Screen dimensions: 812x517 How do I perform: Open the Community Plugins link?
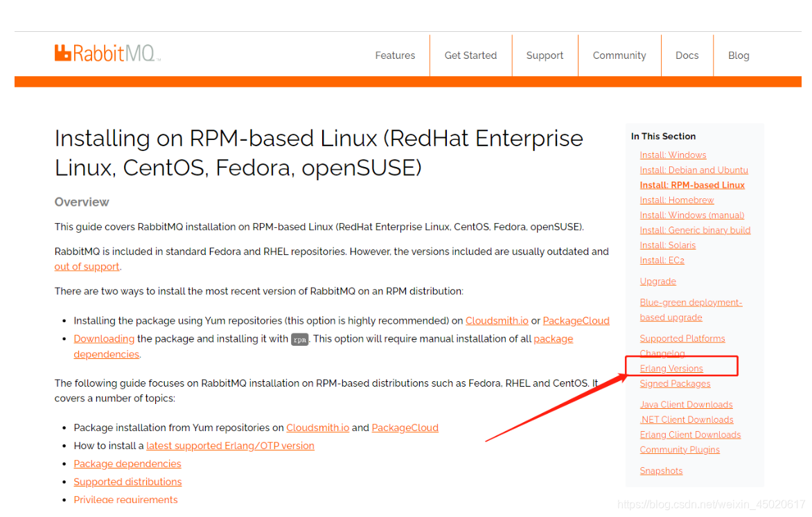[x=680, y=450]
